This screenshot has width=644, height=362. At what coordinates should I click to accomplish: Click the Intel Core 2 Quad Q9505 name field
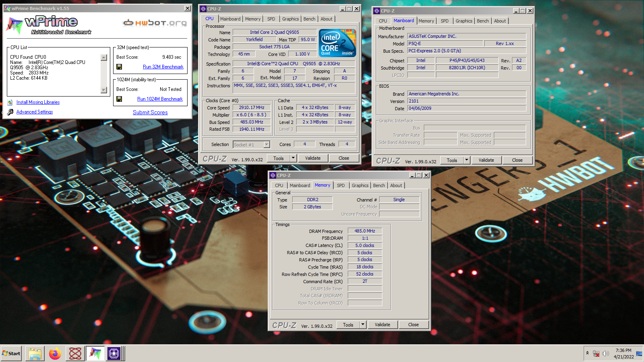[x=275, y=32]
